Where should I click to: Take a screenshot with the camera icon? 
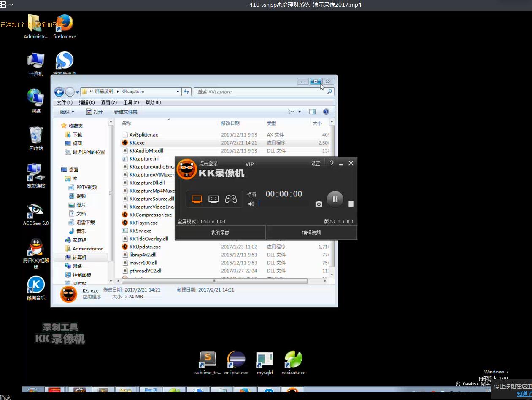click(319, 204)
